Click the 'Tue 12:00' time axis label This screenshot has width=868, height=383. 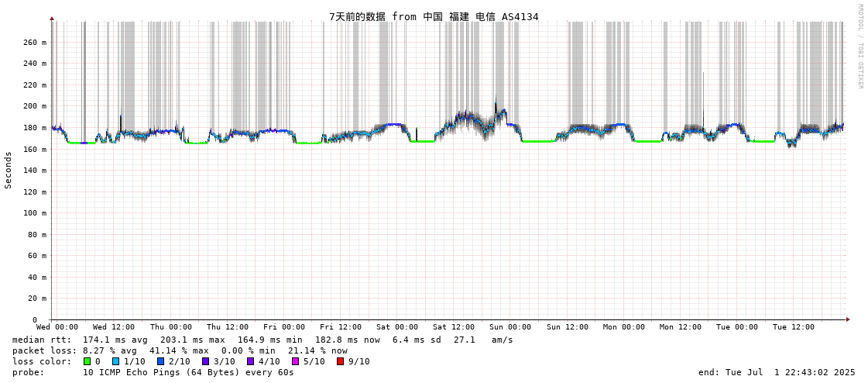coord(794,328)
